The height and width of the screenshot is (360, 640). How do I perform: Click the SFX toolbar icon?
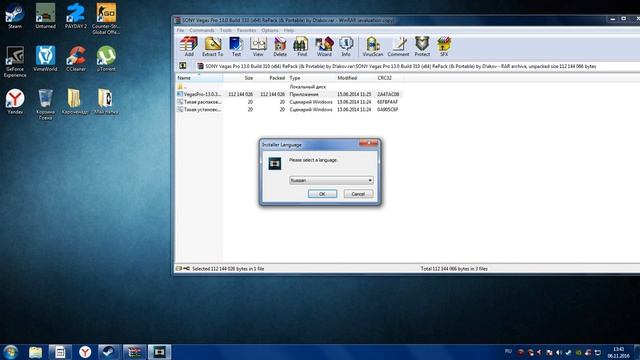coord(444,46)
